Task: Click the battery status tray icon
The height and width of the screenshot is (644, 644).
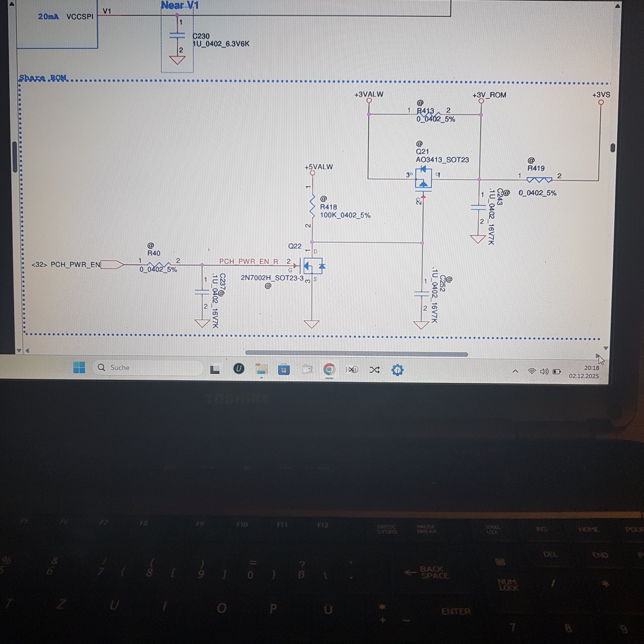Action: [556, 371]
